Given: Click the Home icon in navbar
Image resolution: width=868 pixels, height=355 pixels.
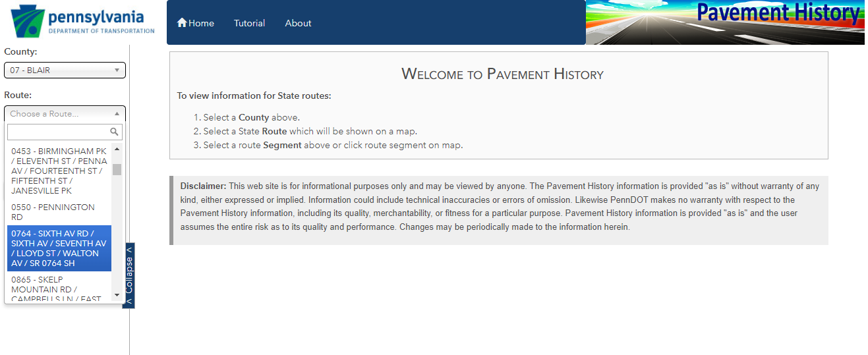Looking at the screenshot, I should click(182, 23).
